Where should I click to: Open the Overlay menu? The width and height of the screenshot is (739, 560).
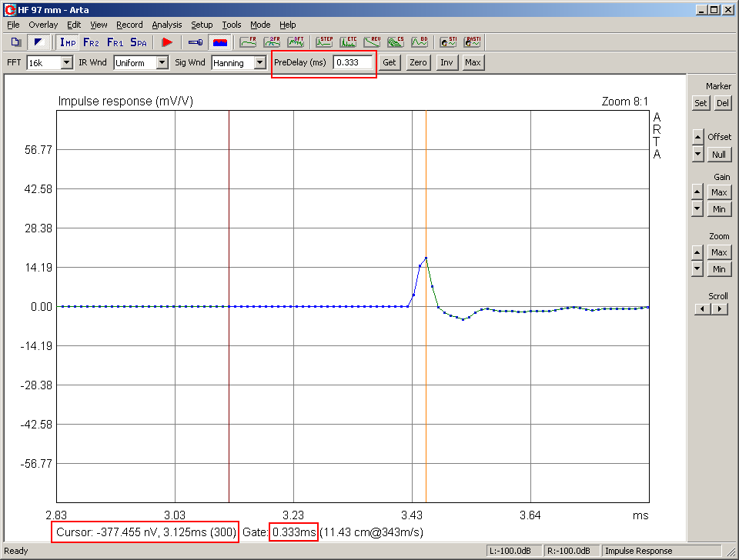click(43, 25)
